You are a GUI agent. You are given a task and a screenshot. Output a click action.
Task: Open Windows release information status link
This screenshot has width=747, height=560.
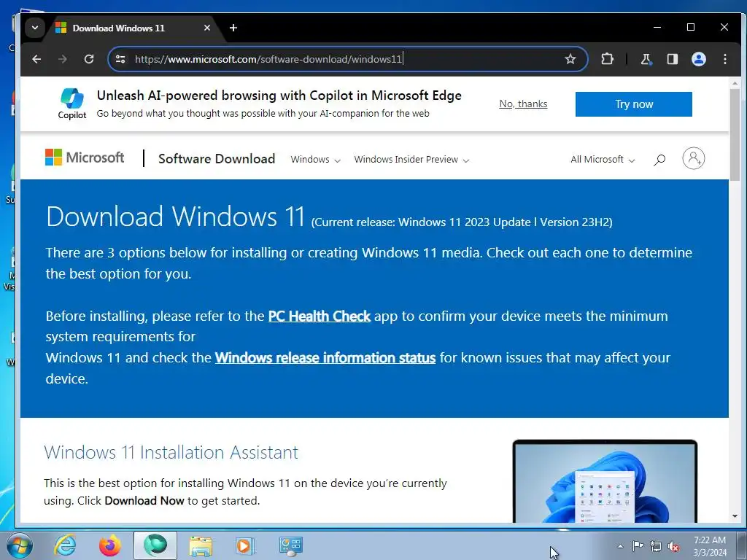pyautogui.click(x=325, y=357)
